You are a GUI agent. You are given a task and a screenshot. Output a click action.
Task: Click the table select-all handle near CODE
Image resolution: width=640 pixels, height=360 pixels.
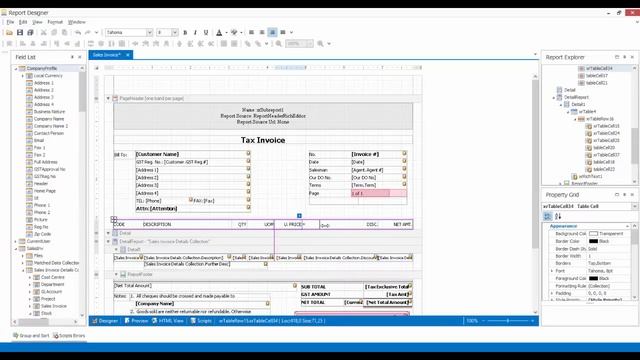tap(114, 219)
